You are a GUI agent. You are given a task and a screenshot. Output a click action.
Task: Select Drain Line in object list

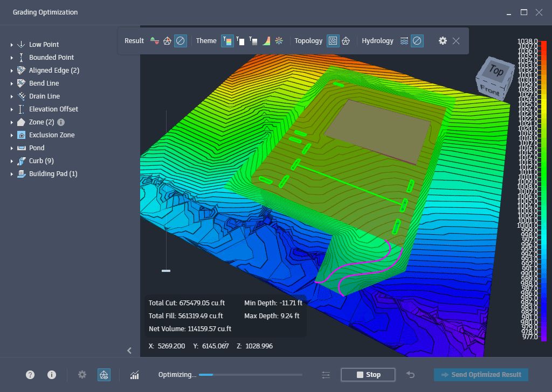tap(44, 96)
